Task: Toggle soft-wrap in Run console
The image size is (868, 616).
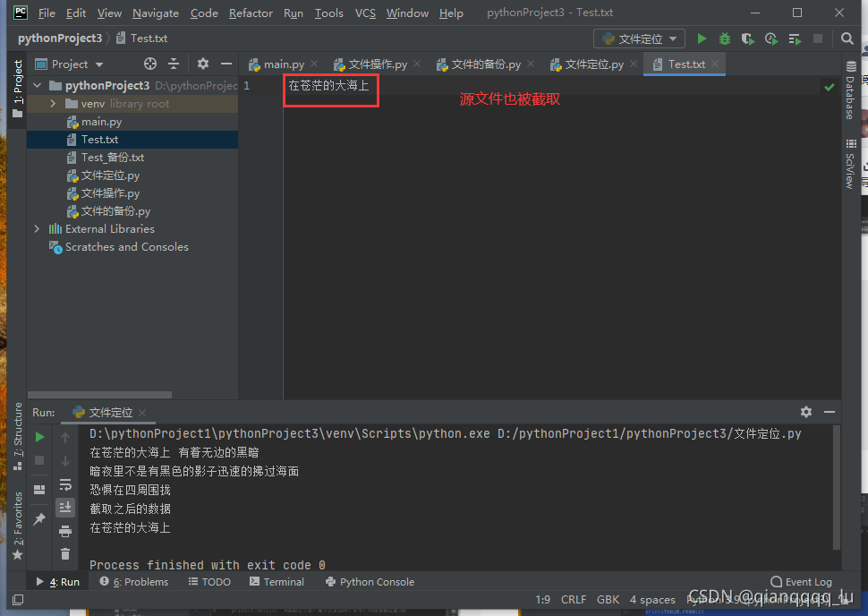Action: pyautogui.click(x=65, y=484)
